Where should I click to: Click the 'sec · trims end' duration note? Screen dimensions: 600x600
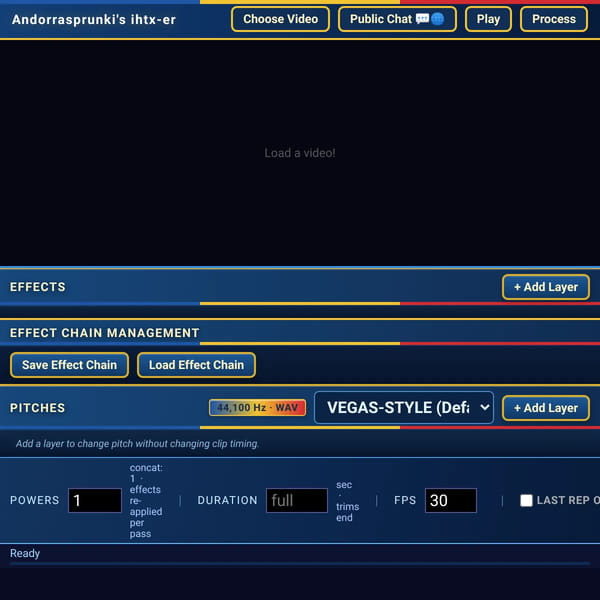(347, 501)
